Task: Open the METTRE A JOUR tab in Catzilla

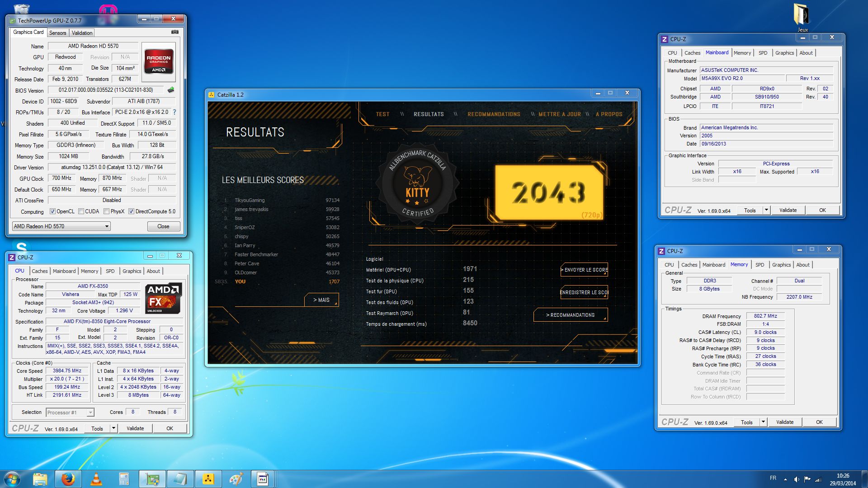Action: coord(560,114)
